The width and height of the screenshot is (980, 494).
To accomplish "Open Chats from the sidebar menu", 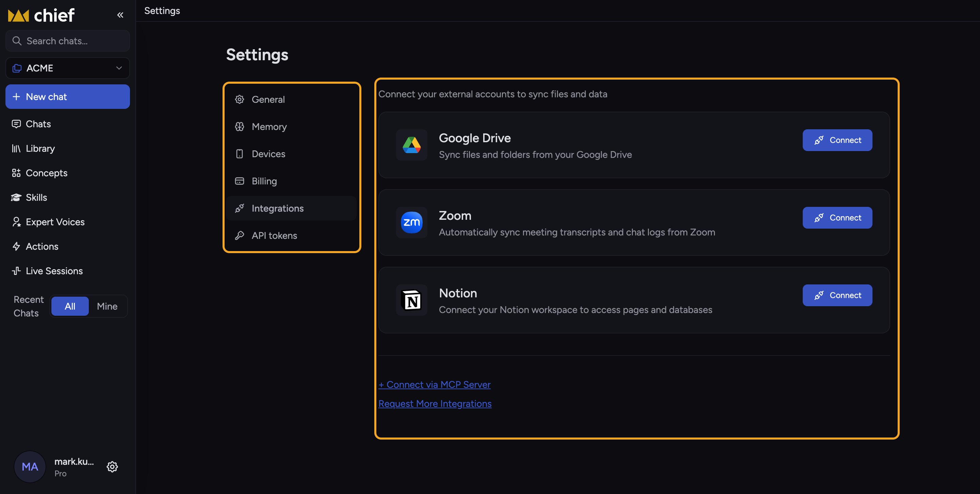I will [68, 124].
